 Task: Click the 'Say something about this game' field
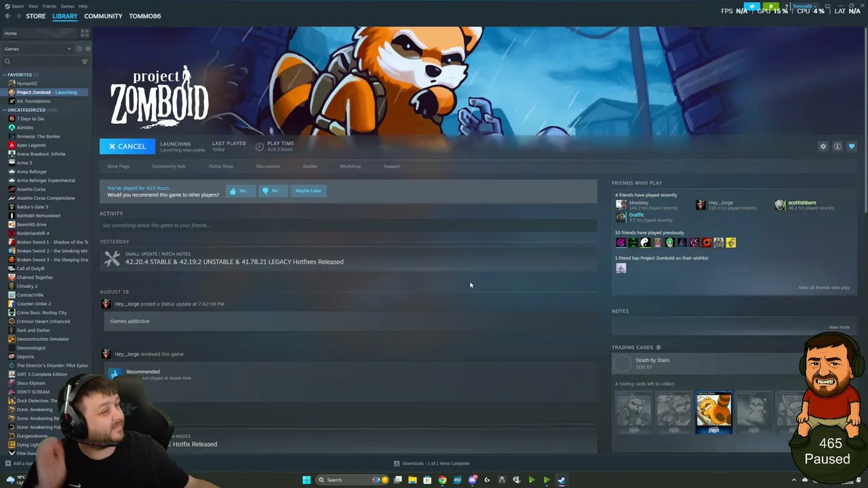pyautogui.click(x=349, y=225)
